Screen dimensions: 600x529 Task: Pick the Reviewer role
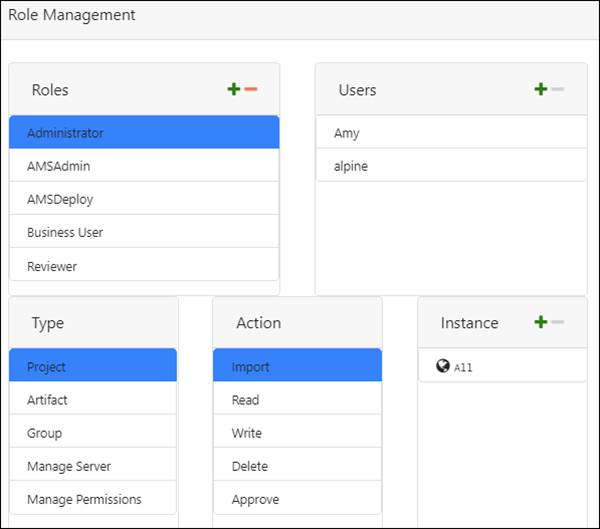click(144, 266)
